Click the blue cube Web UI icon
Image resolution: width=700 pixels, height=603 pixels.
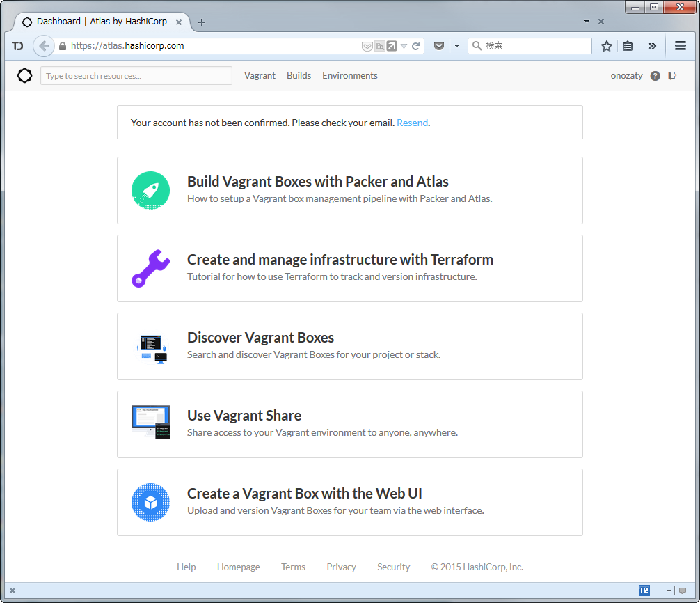pyautogui.click(x=150, y=502)
